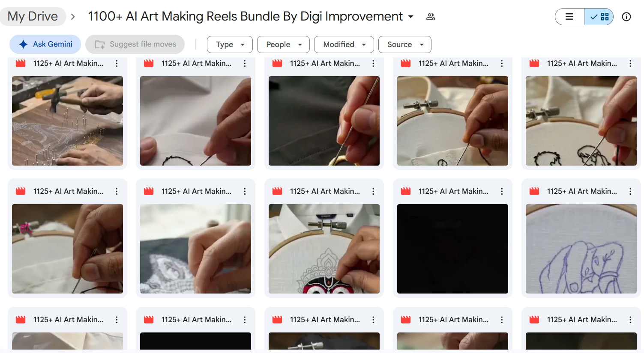The height and width of the screenshot is (353, 644).
Task: Select title '1125+ AI Art Makin...' of grey fabric embroidery card
Action: click(196, 191)
